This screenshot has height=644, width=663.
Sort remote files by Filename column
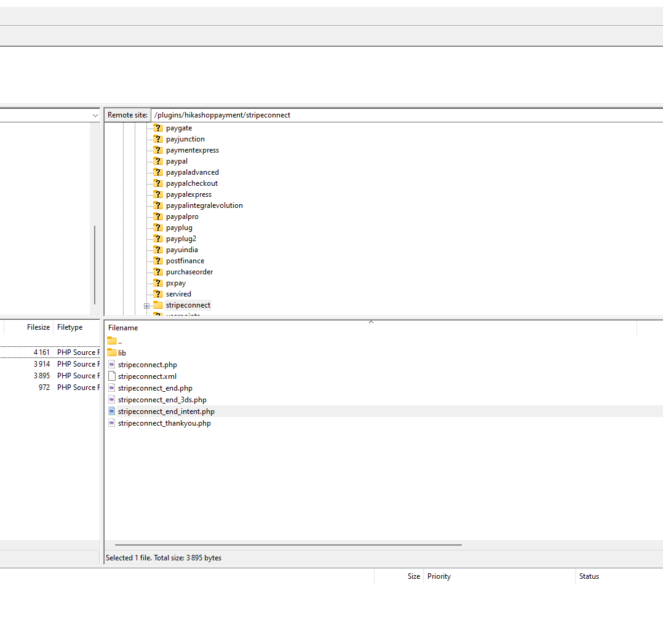tap(123, 328)
